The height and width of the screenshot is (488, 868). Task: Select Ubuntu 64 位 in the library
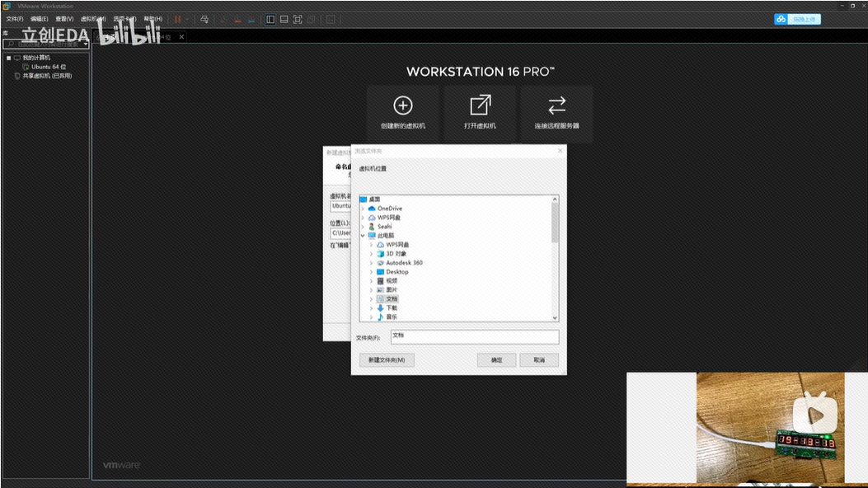click(x=45, y=67)
